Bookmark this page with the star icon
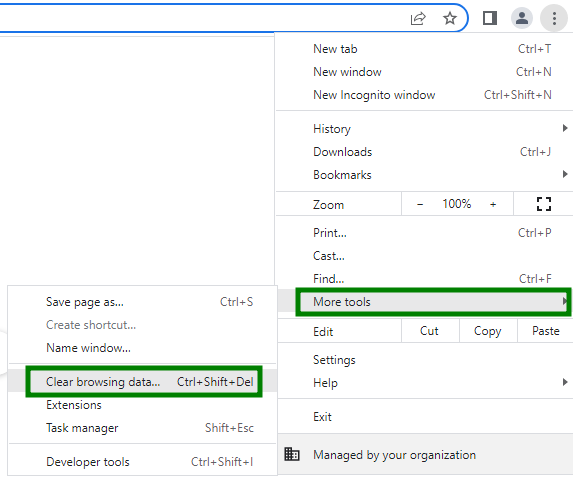 pyautogui.click(x=450, y=18)
